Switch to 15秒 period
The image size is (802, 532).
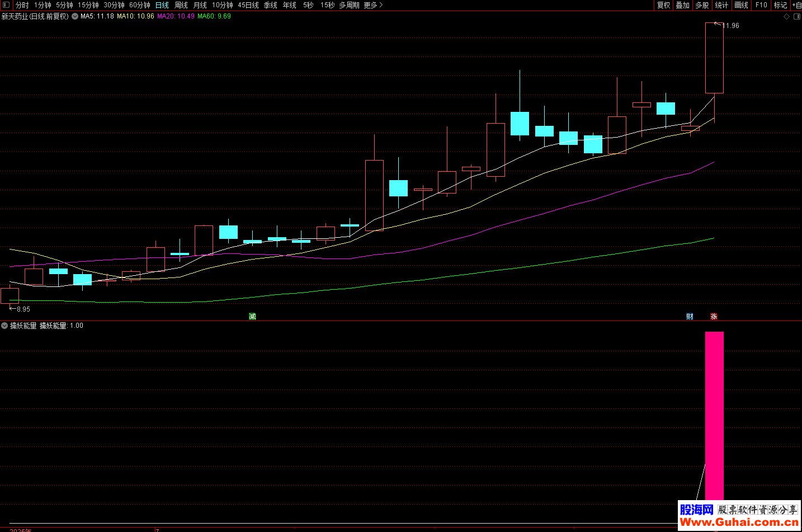[328, 5]
